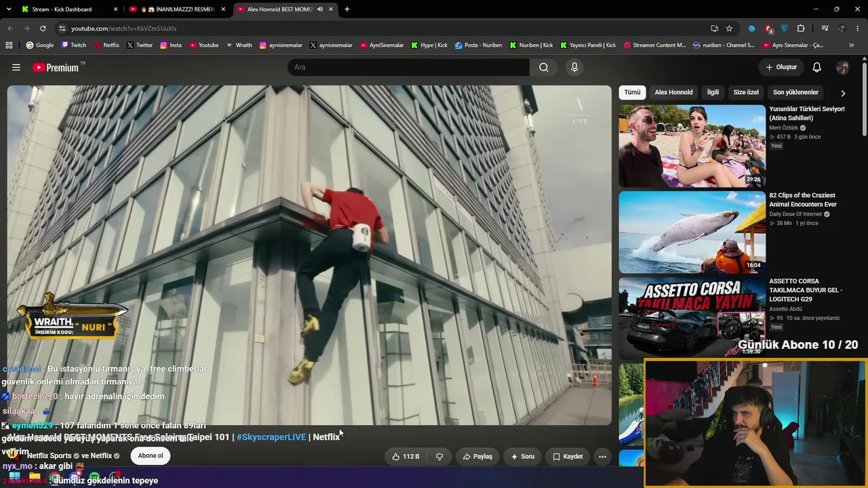Click ASSETTO CORSA TAKILMACA BUYUR GEL title
Screen dimensions: 868x488
[806, 290]
